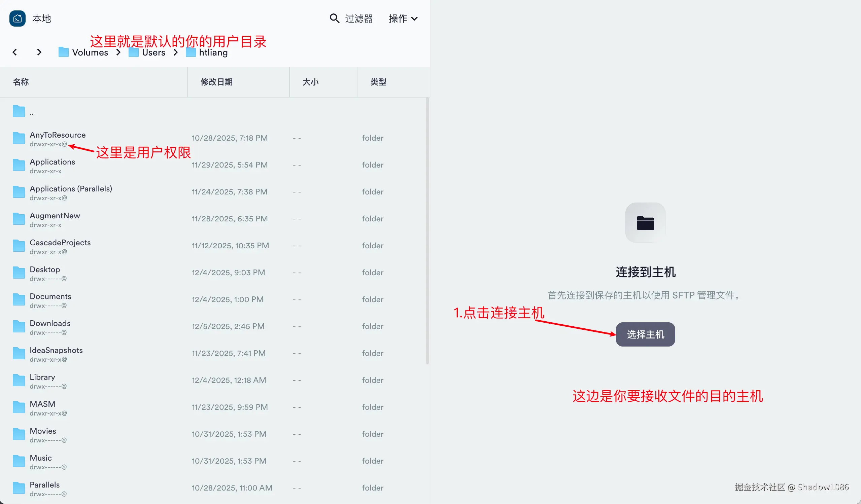The height and width of the screenshot is (504, 861).
Task: Click the Volumes breadcrumb folder icon
Action: pyautogui.click(x=64, y=52)
